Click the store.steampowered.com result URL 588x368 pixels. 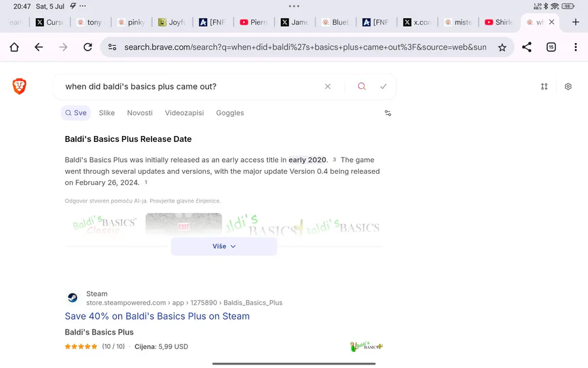pos(184,303)
